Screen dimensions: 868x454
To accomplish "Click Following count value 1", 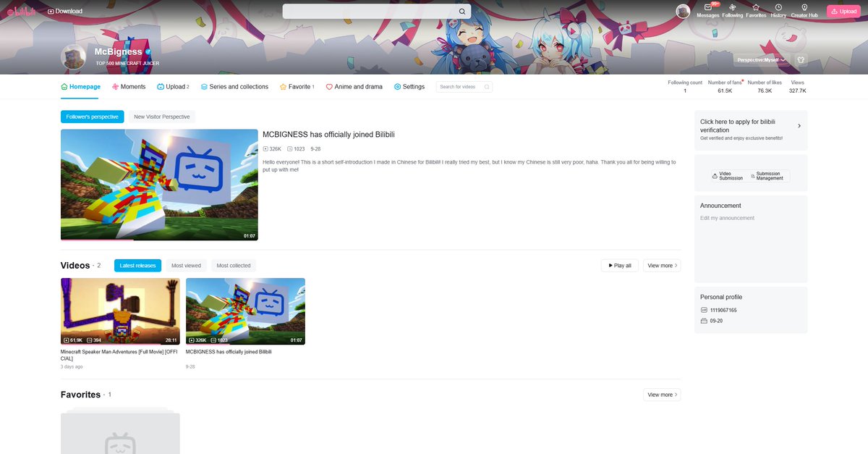I will (x=685, y=91).
